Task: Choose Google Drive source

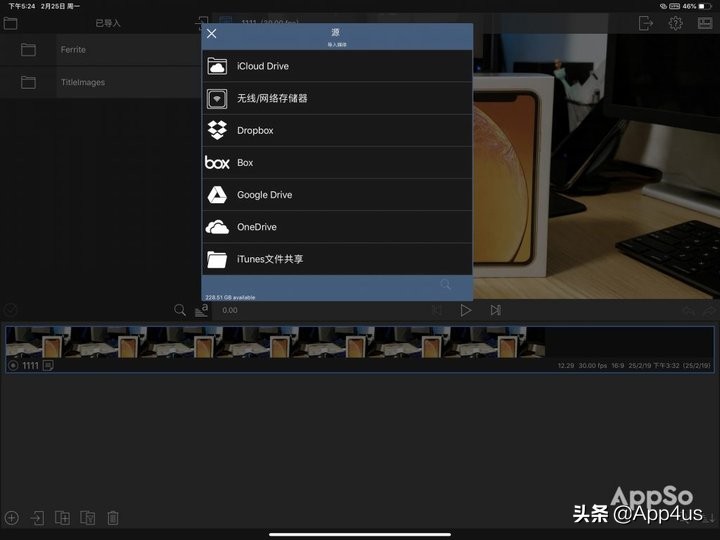Action: pos(337,195)
